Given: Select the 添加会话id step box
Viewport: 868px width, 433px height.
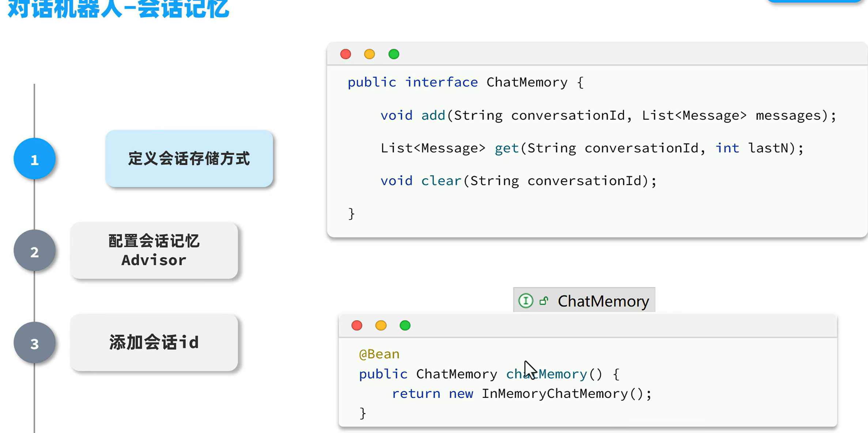Looking at the screenshot, I should (x=154, y=343).
